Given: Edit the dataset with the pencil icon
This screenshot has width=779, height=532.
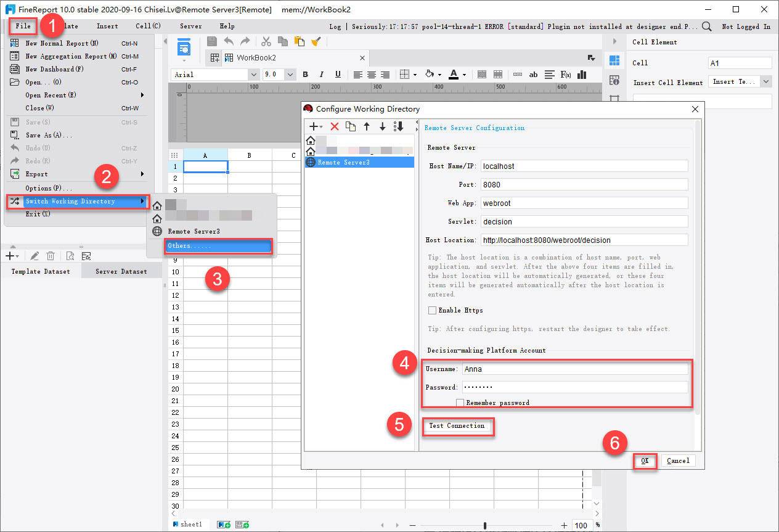Looking at the screenshot, I should pyautogui.click(x=35, y=256).
